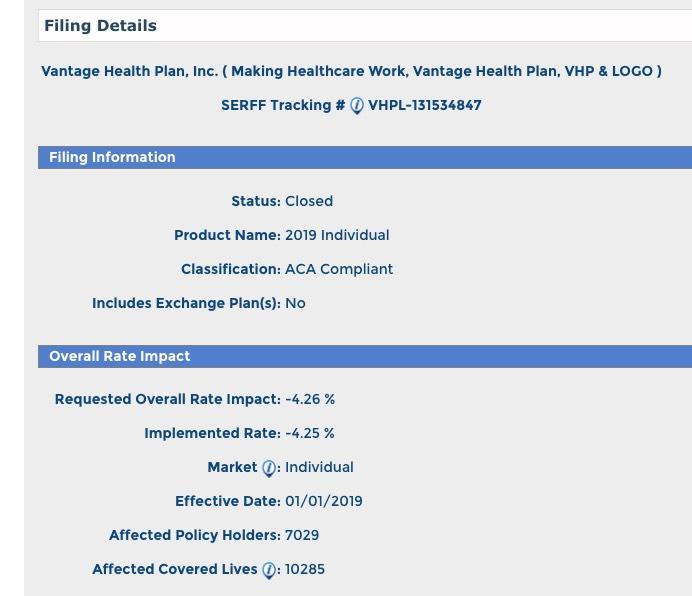
Task: Click the Closed status value
Action: [x=309, y=201]
